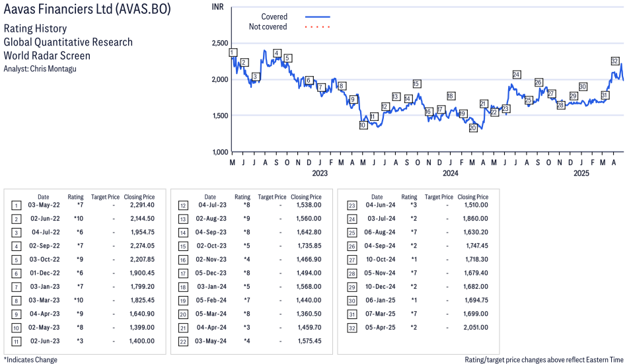Click the date 02-Oct-23
Image resolution: width=631 pixels, height=364 pixels.
point(211,246)
